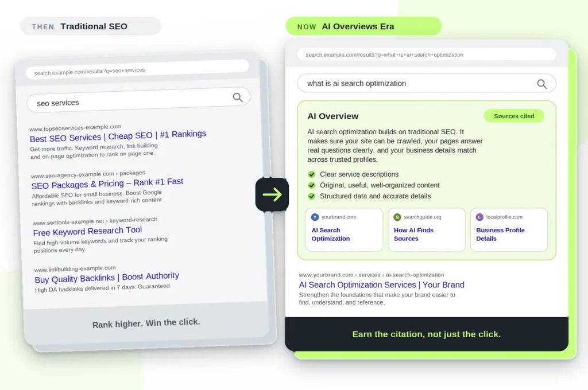Click checkmark beside Structured data and accurate details

coord(312,196)
